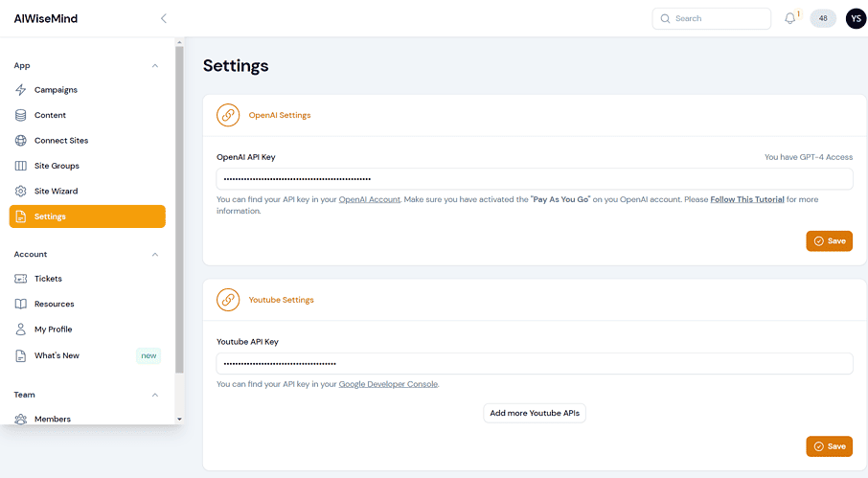This screenshot has width=868, height=478.
Task: Collapse the Team section chevron
Action: pyautogui.click(x=155, y=395)
